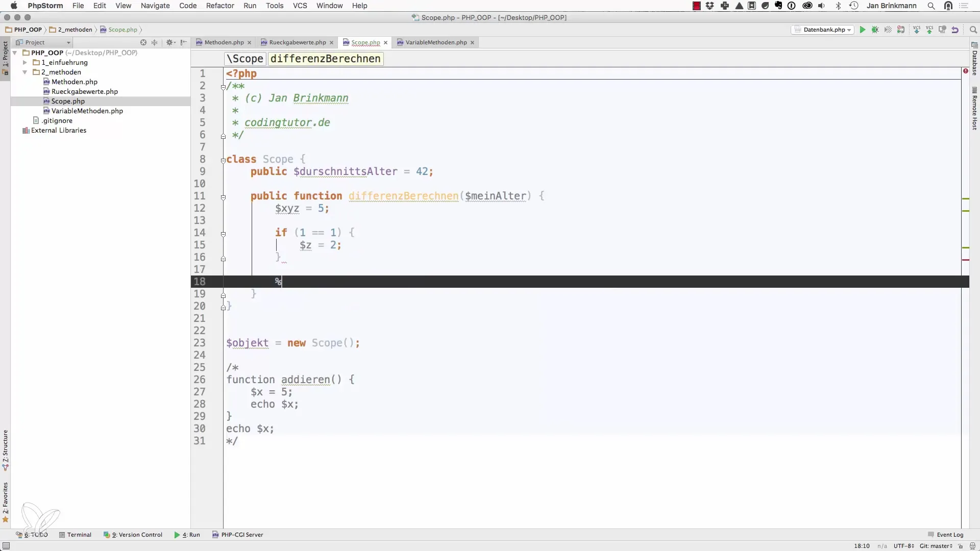
Task: Close the Rueckgabewerte.php editor tab
Action: [331, 43]
